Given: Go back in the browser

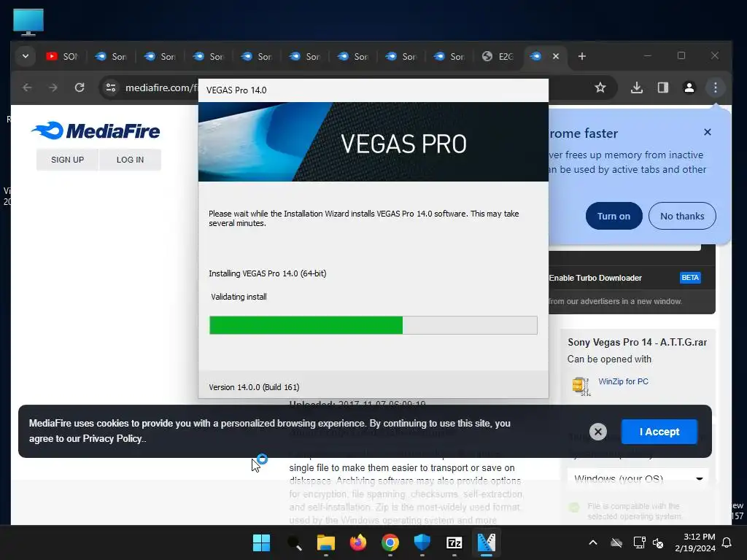Looking at the screenshot, I should 27,87.
